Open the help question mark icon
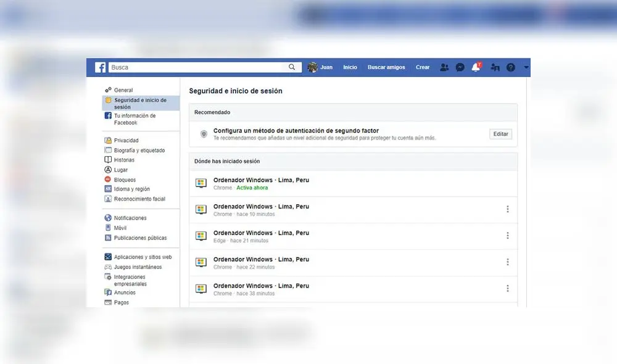Viewport: 617px width, 364px height. click(x=510, y=67)
